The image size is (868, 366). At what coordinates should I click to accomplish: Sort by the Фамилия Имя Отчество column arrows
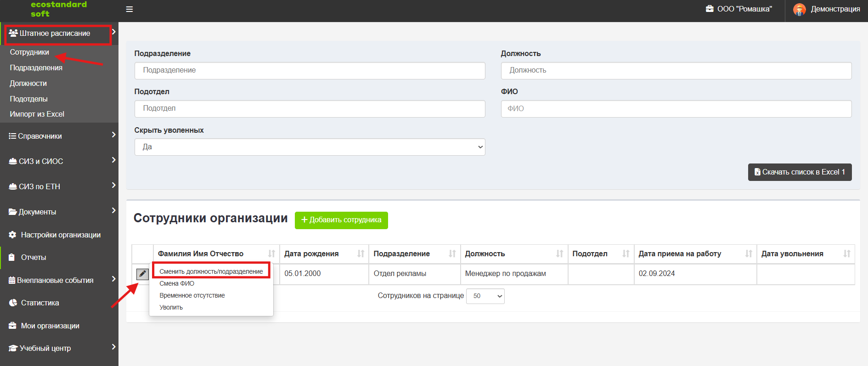[x=272, y=253]
